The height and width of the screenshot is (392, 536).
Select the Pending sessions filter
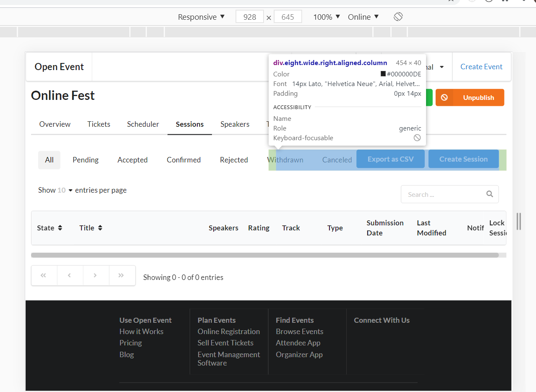pos(86,160)
